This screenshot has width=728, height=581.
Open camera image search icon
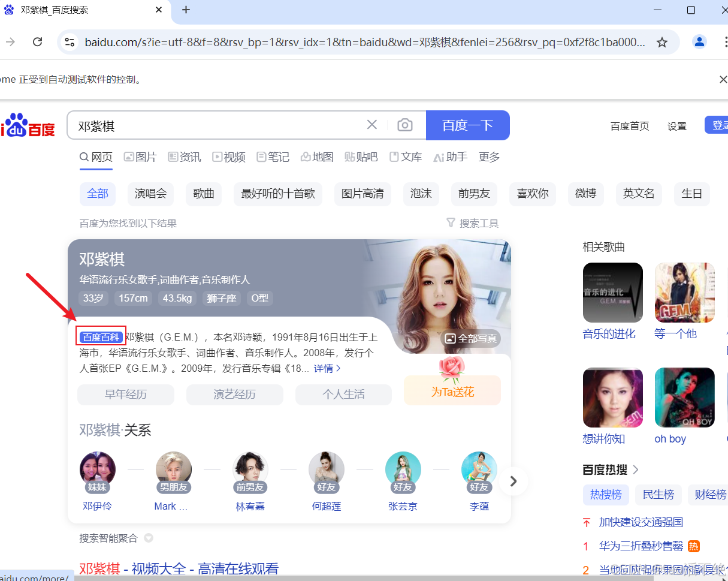tap(405, 125)
